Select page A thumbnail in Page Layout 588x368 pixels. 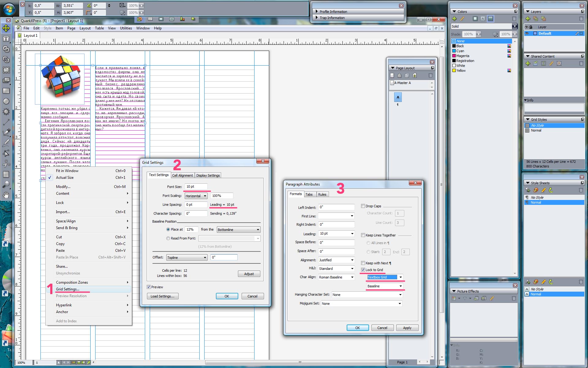tap(398, 97)
